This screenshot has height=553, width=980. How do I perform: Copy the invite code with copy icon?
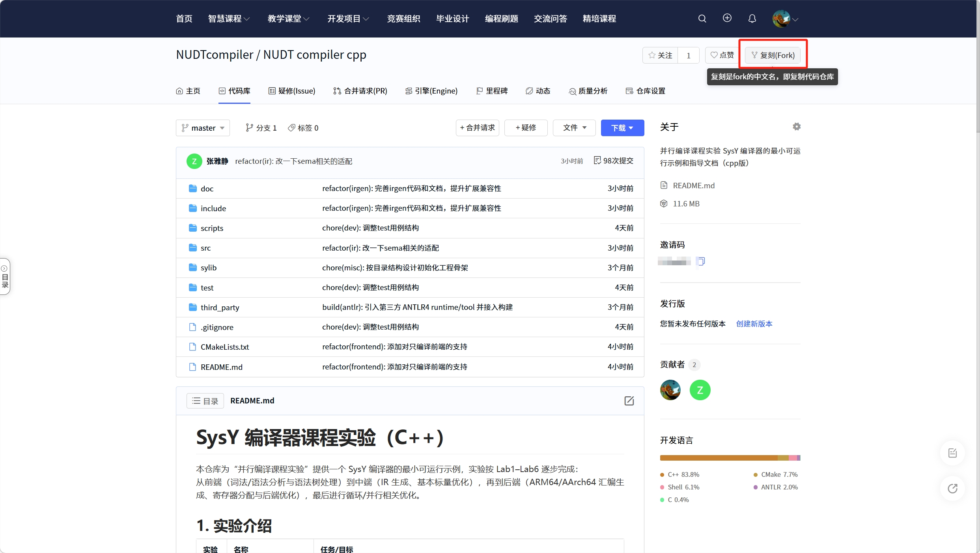[x=701, y=261]
